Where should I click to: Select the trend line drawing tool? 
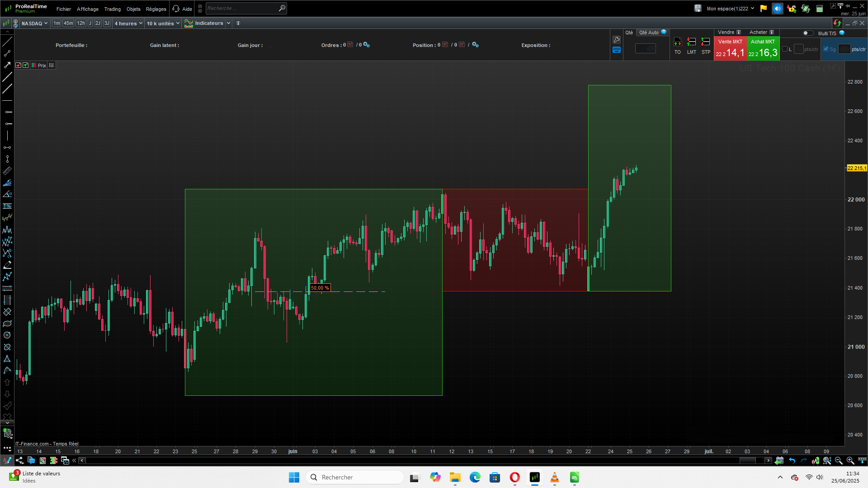tap(7, 42)
